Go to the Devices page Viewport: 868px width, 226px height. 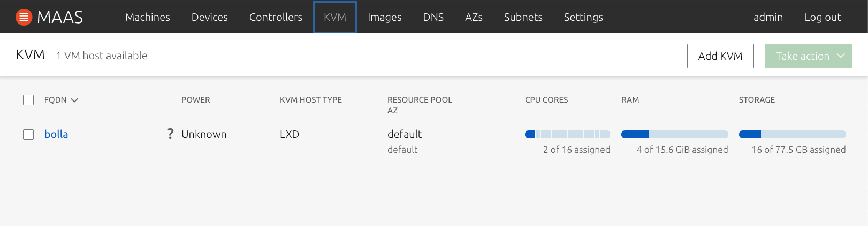click(209, 17)
